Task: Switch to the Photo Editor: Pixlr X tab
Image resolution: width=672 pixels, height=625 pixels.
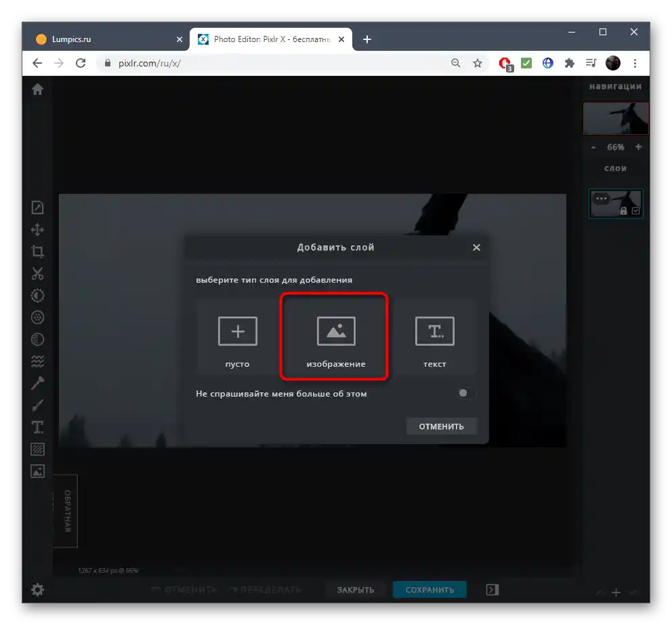Action: (271, 39)
